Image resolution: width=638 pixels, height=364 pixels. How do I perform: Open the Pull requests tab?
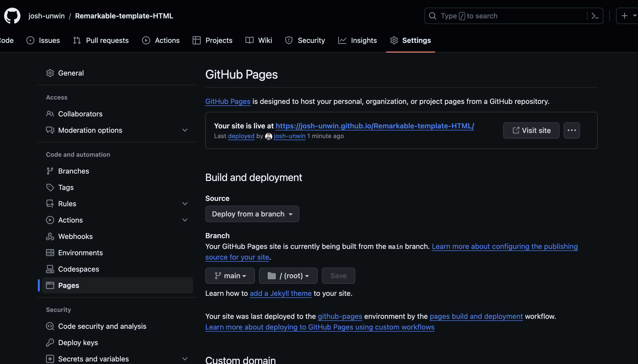point(101,40)
